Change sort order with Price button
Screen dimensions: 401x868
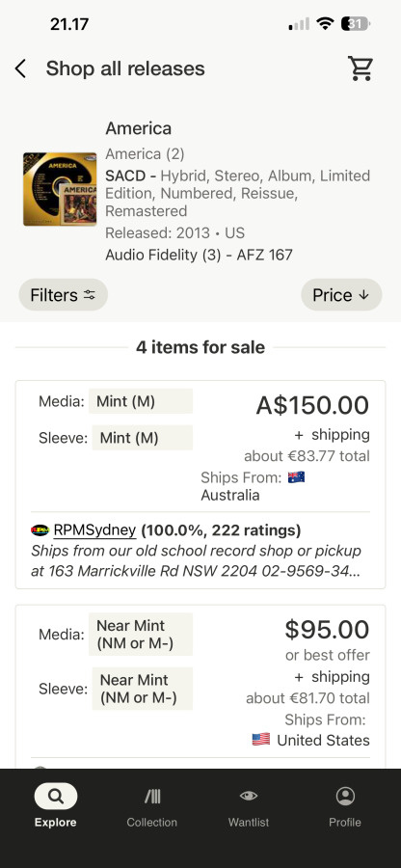coord(341,295)
